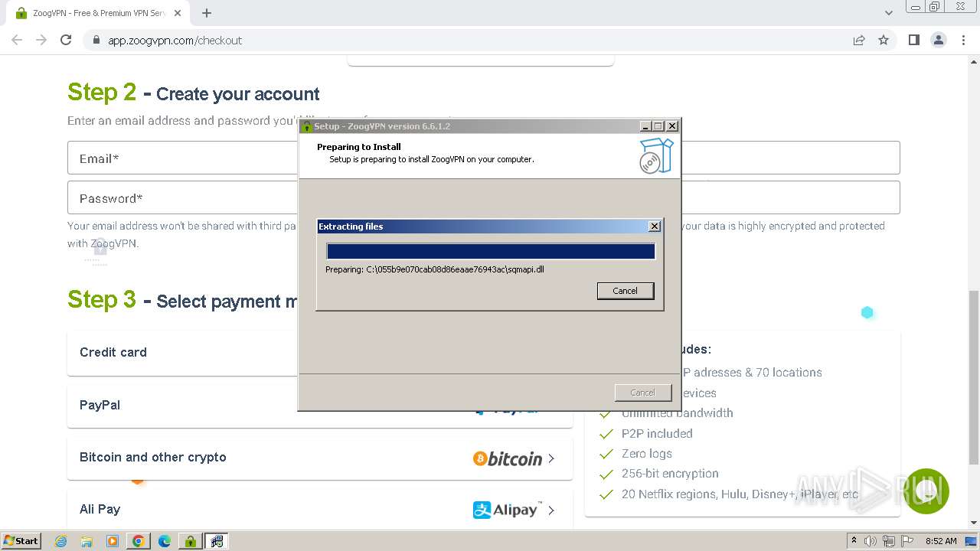Click the 'Preparing: C:\055b9e...sqmapi.dll' text
The height and width of the screenshot is (551, 980).
click(x=435, y=269)
